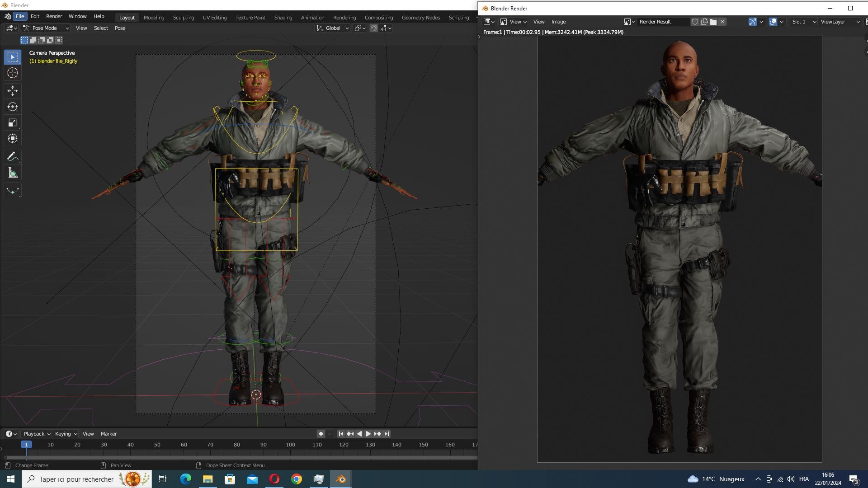
Task: Select the Cursor tool
Action: click(13, 73)
